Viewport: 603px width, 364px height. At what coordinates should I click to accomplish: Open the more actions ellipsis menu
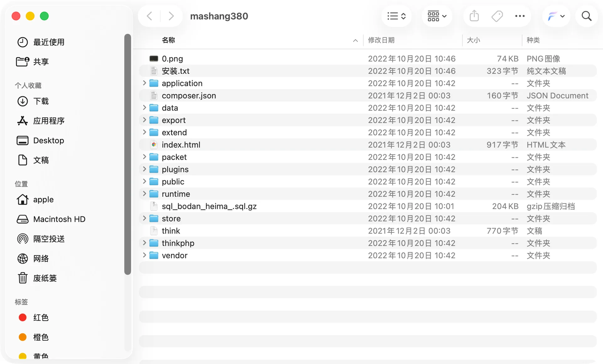pyautogui.click(x=520, y=16)
